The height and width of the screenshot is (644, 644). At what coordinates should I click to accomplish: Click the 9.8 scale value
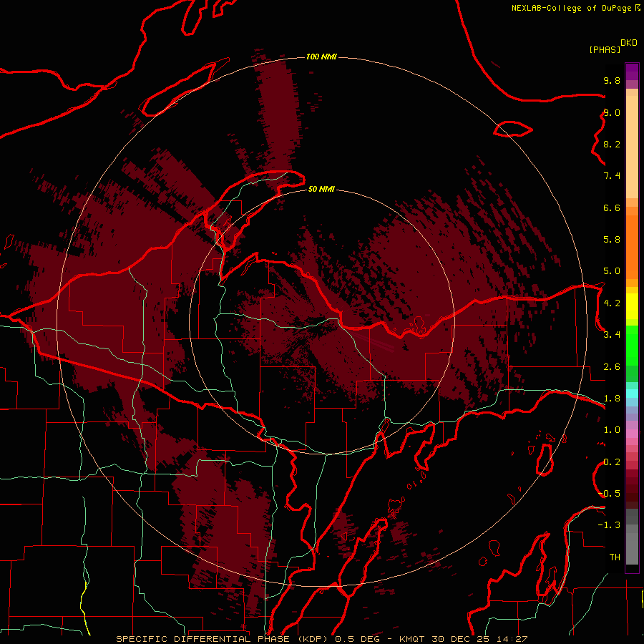612,80
